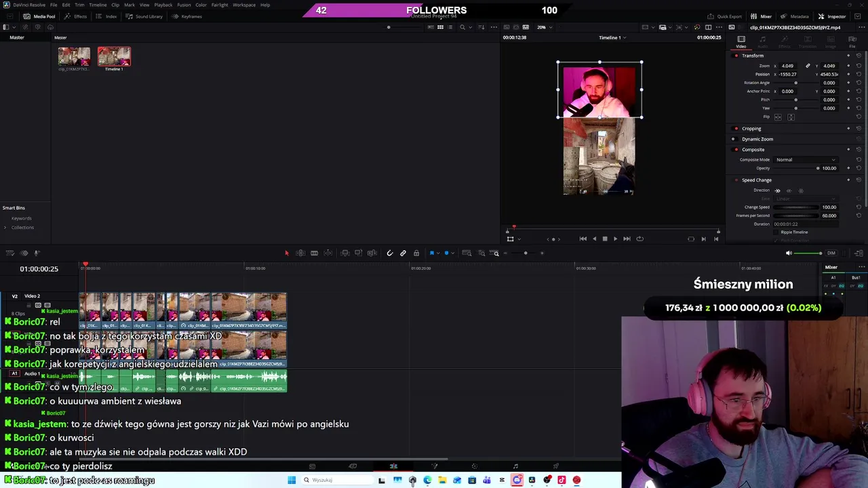Switch media pool to list view
This screenshot has width=868, height=488.
450,27
